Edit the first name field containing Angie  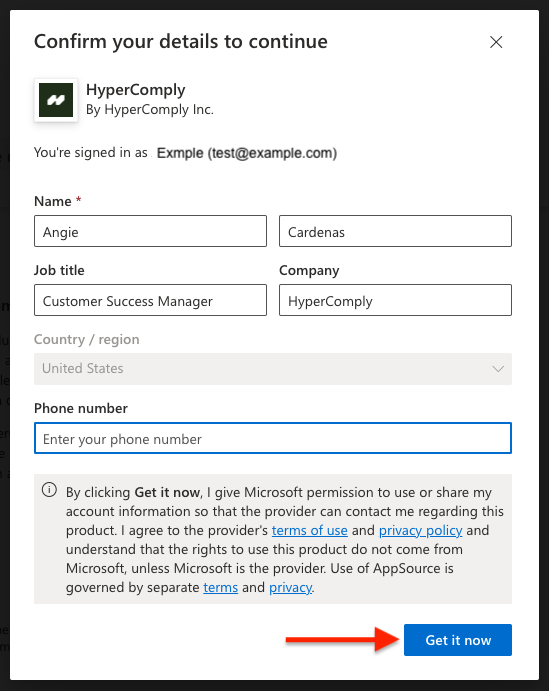pos(150,231)
